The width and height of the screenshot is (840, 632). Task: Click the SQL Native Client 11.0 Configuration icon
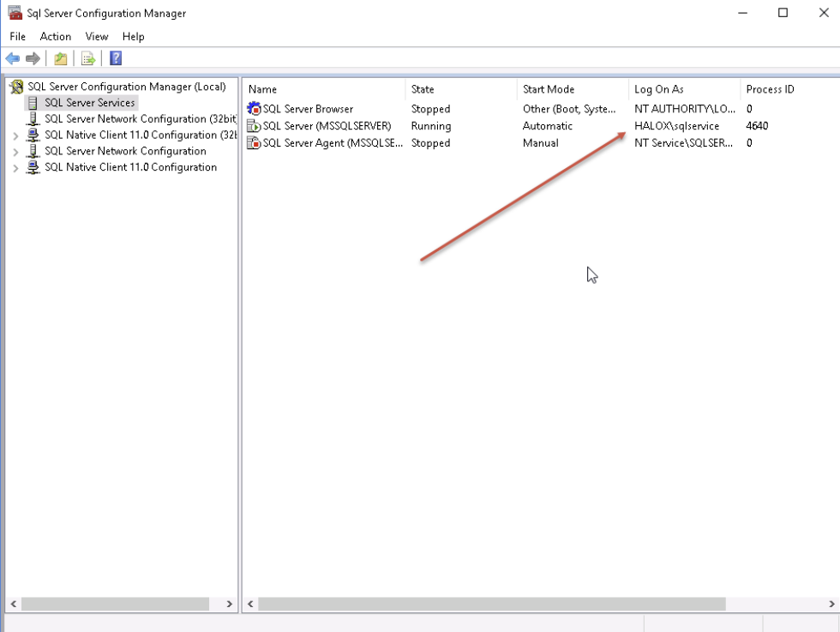point(33,166)
